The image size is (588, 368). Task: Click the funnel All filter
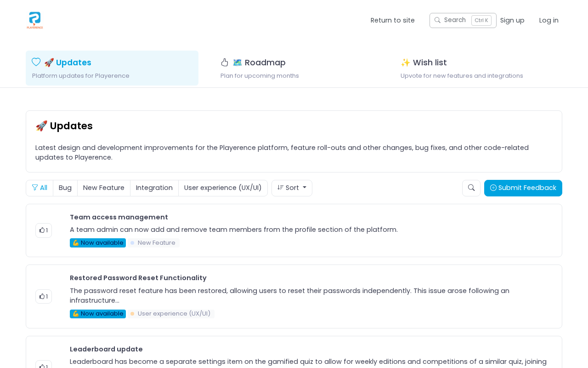40,188
